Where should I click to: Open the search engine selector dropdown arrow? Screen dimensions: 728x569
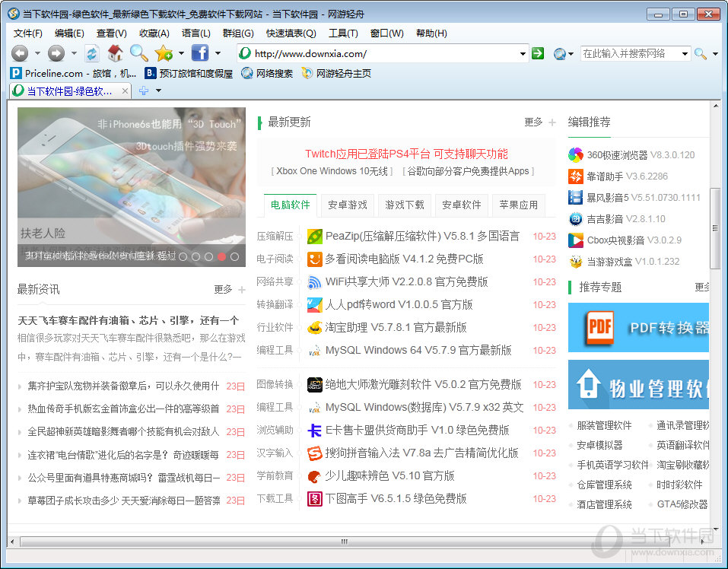pyautogui.click(x=571, y=54)
